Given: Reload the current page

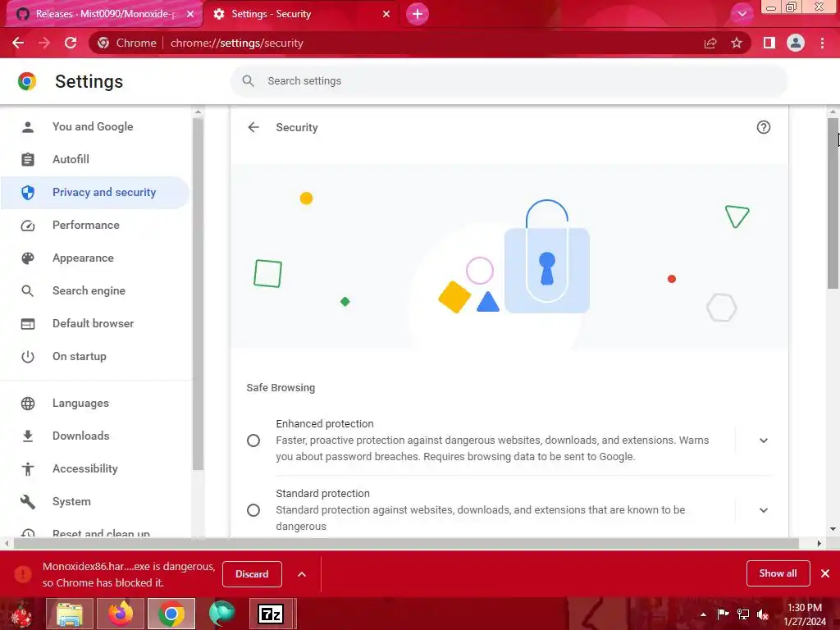Looking at the screenshot, I should tap(71, 43).
